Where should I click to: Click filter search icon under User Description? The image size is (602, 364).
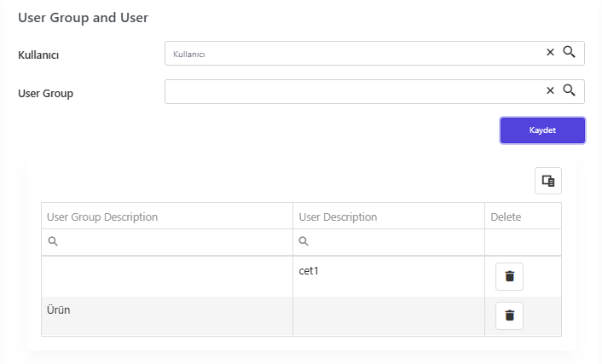coord(304,241)
